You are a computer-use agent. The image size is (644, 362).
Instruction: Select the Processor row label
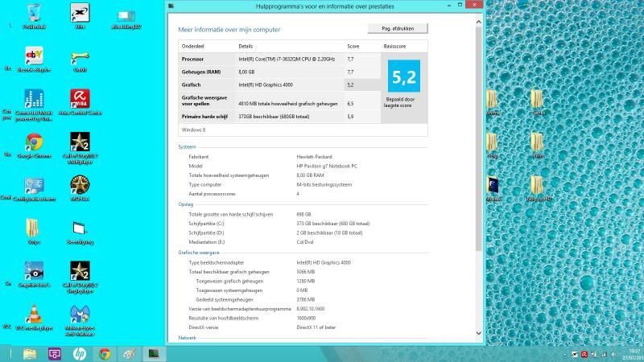[x=192, y=59]
